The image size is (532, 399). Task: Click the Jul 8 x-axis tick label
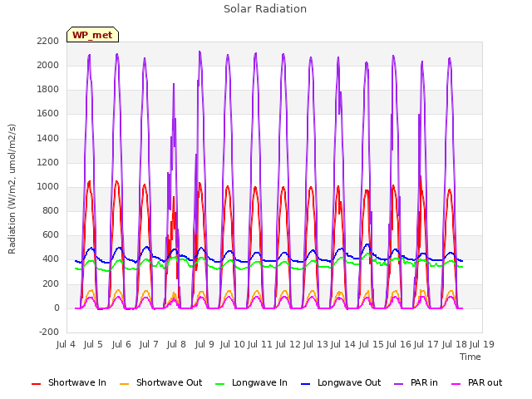click(176, 344)
